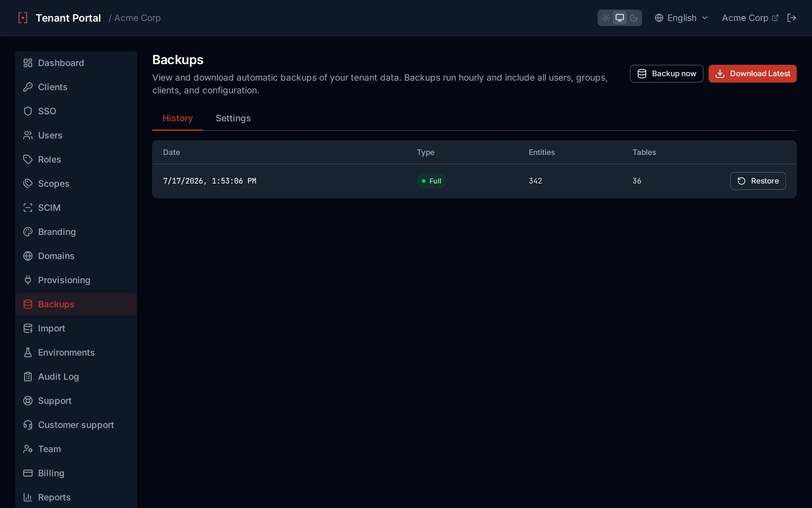Open the Billing page label
Image resolution: width=812 pixels, height=508 pixels.
51,473
